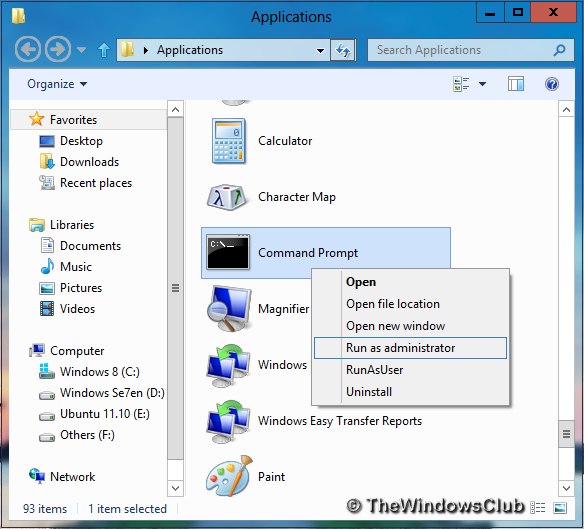
Task: Expand the address bar history dropdown
Action: (320, 50)
